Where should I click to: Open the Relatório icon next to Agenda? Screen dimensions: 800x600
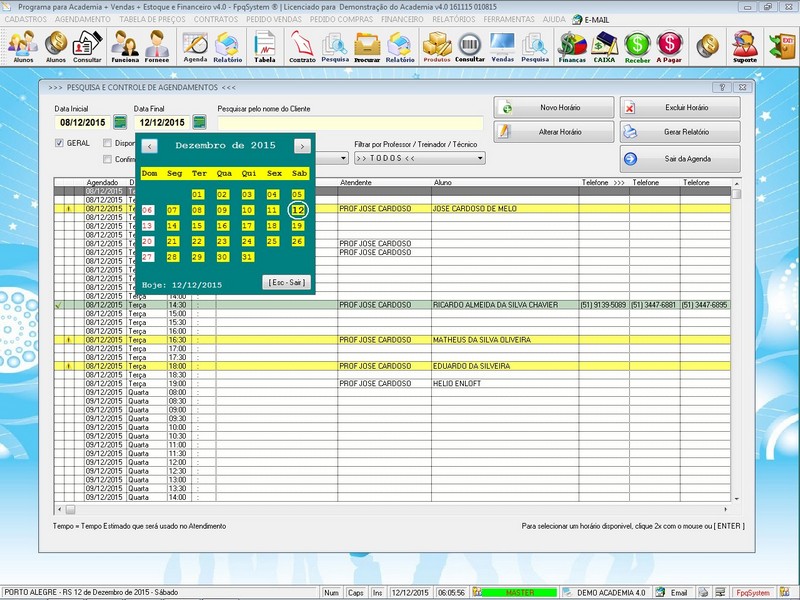pyautogui.click(x=228, y=46)
